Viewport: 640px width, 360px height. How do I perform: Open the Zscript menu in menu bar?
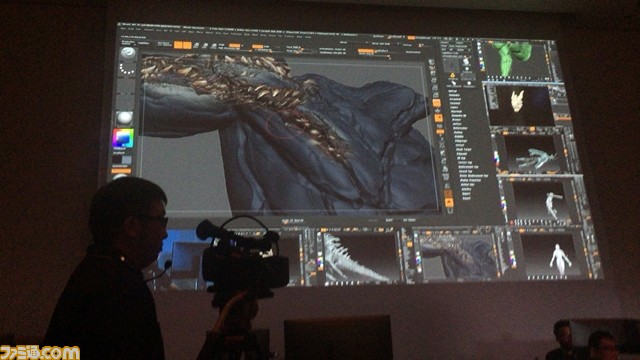point(308,37)
